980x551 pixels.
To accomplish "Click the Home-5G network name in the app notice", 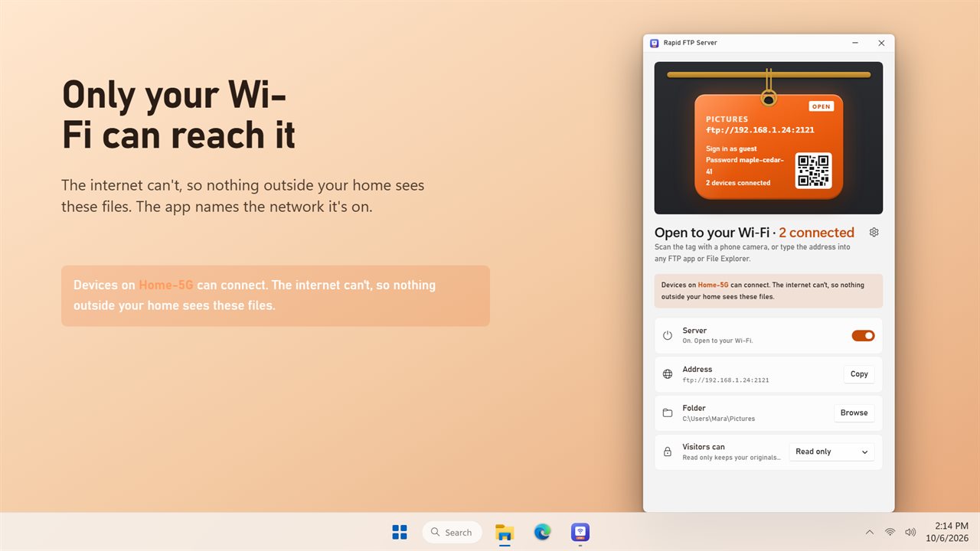I will [714, 285].
